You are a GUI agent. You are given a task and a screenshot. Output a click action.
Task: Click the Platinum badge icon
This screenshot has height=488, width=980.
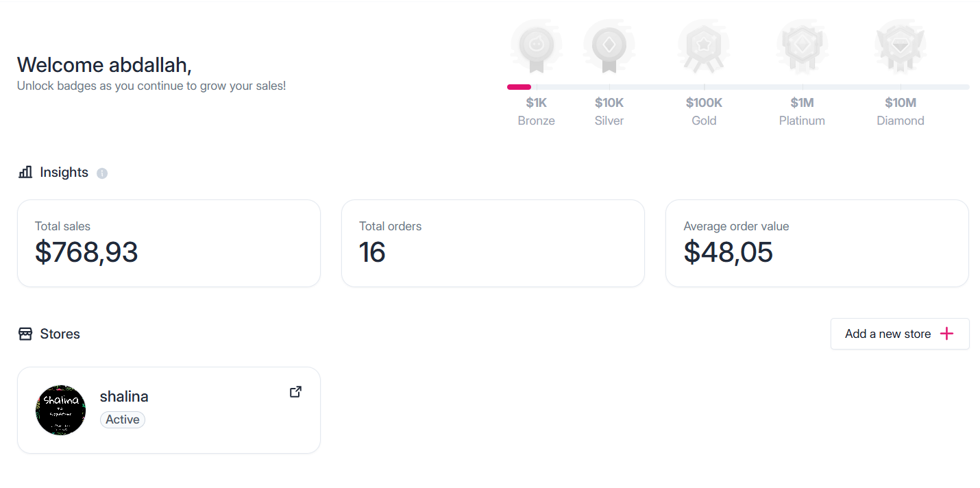(x=802, y=46)
